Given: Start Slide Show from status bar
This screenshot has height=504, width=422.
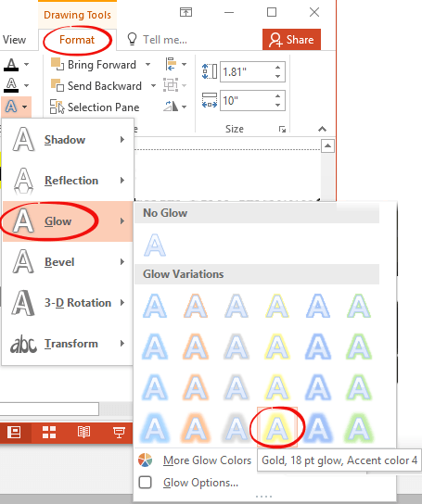Looking at the screenshot, I should click(119, 433).
